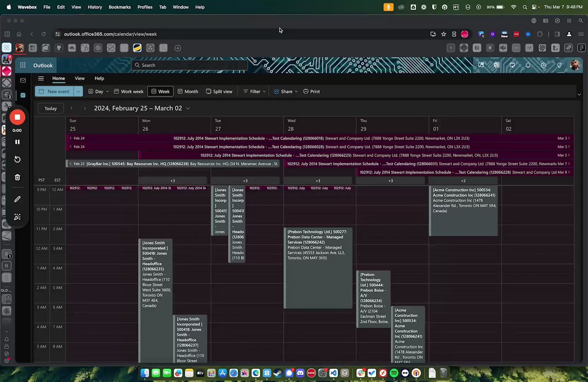Jump to Today in the calendar
This screenshot has width=588, height=382.
coord(51,108)
